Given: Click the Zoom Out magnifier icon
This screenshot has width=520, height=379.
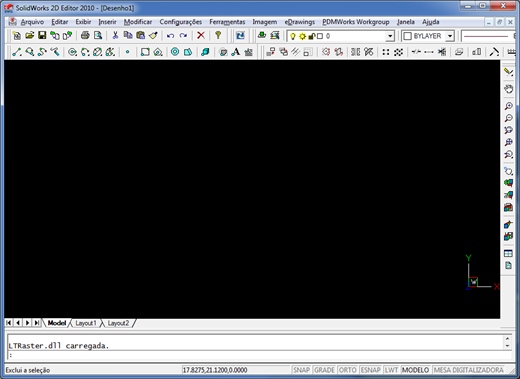Looking at the screenshot, I should click(508, 118).
